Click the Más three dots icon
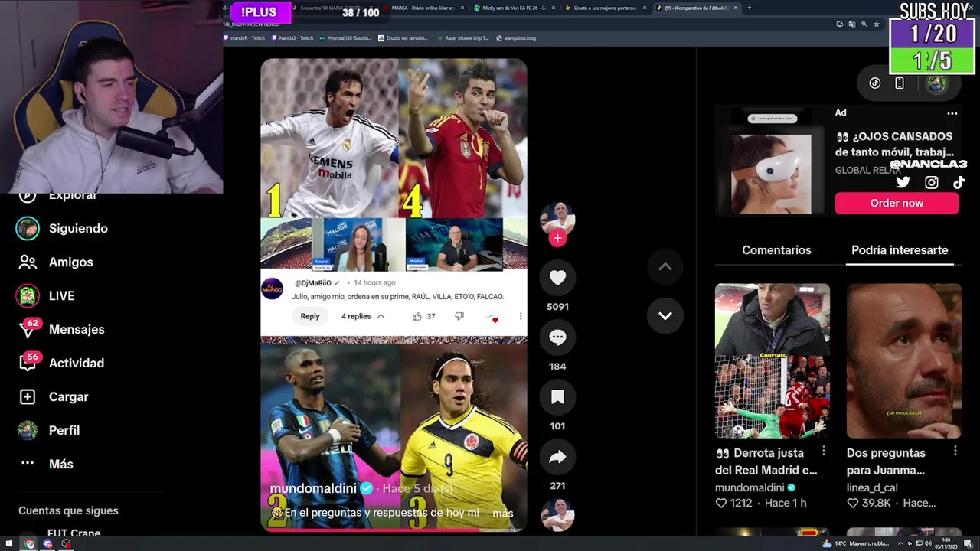 pos(28,463)
